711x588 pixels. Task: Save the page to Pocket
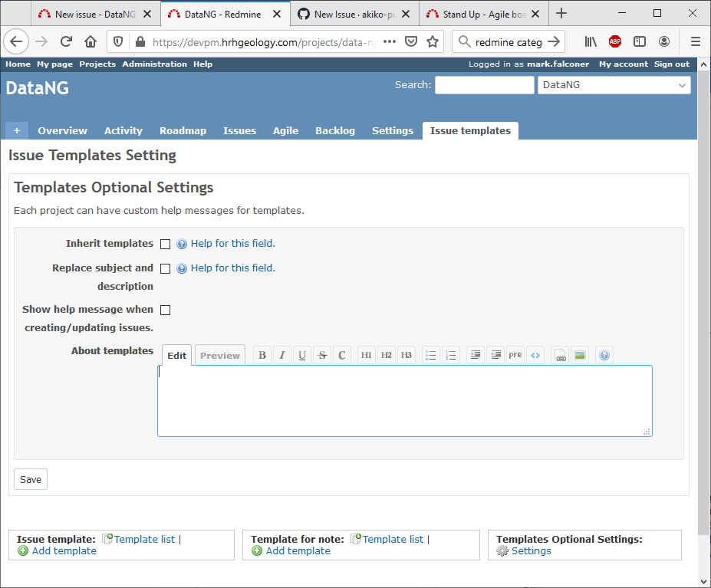coord(411,41)
